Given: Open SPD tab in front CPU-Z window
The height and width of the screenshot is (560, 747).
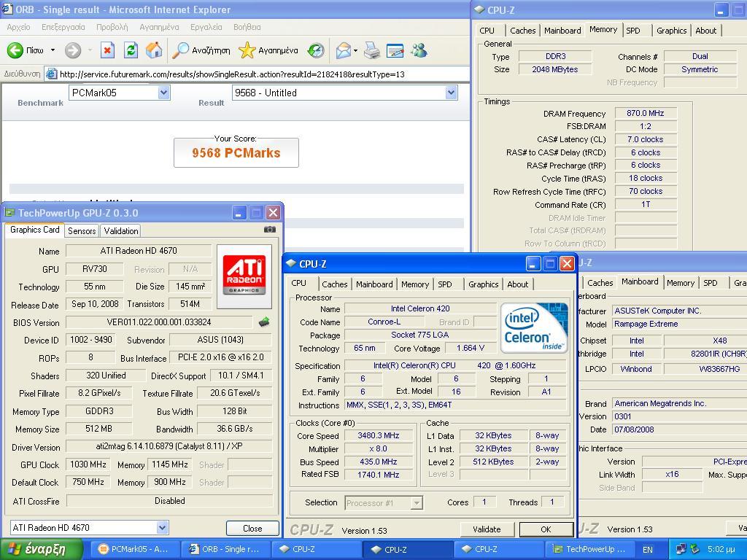Looking at the screenshot, I should [445, 284].
